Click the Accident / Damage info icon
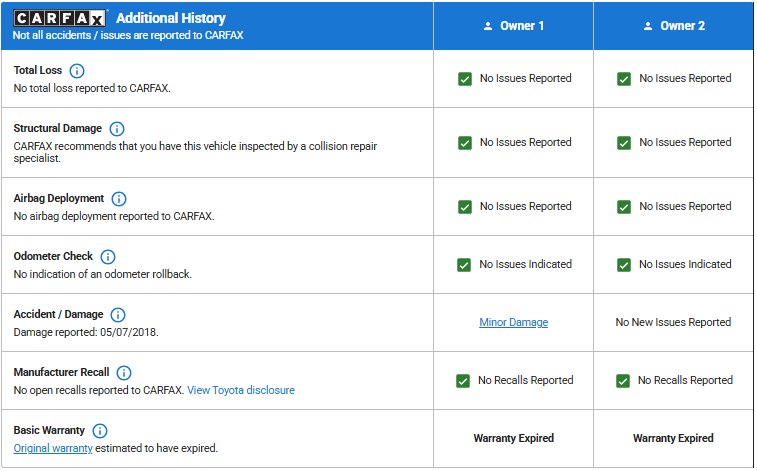The height and width of the screenshot is (471, 757). click(x=118, y=315)
